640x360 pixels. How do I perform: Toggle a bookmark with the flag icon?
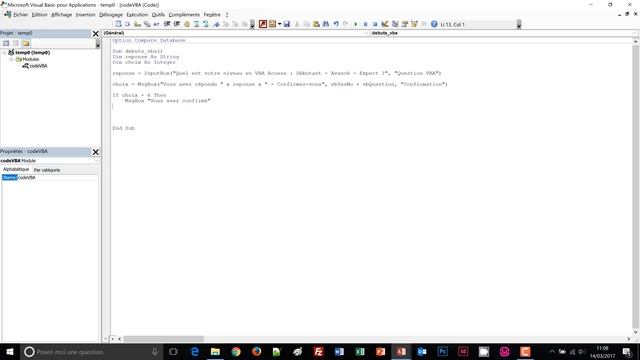(x=216, y=24)
